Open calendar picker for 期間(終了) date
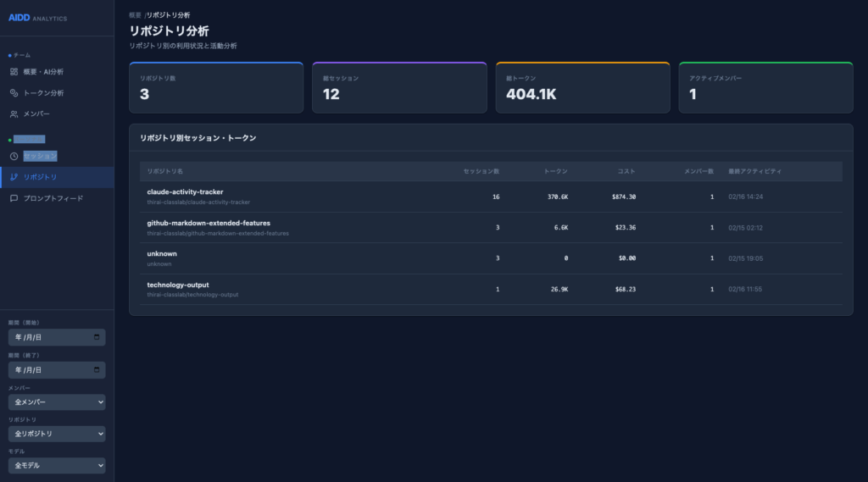Viewport: 868px width, 482px height. point(97,370)
